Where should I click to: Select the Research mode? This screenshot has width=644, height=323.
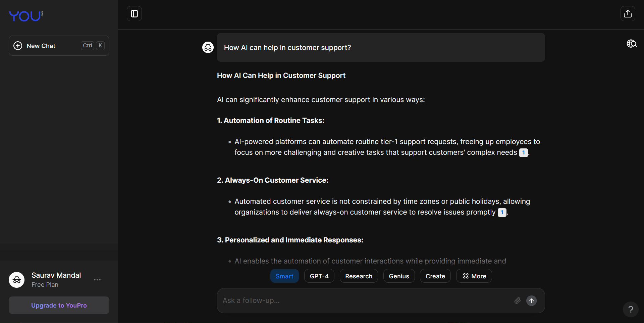click(359, 276)
